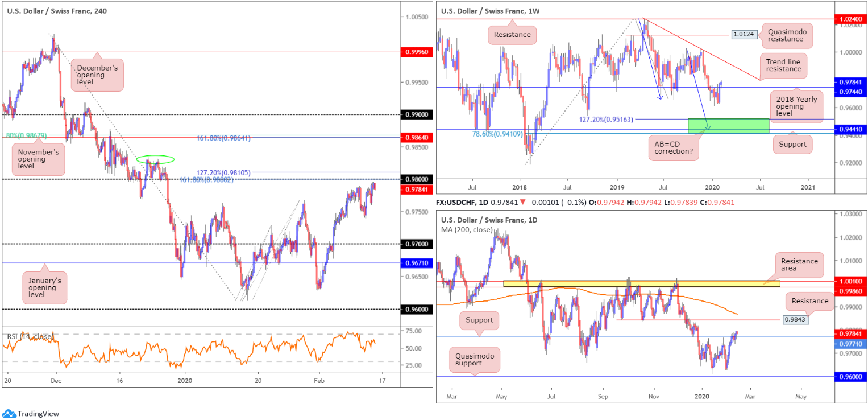868x420 pixels.
Task: Click the 75.00 RSI scale value
Action: click(413, 331)
